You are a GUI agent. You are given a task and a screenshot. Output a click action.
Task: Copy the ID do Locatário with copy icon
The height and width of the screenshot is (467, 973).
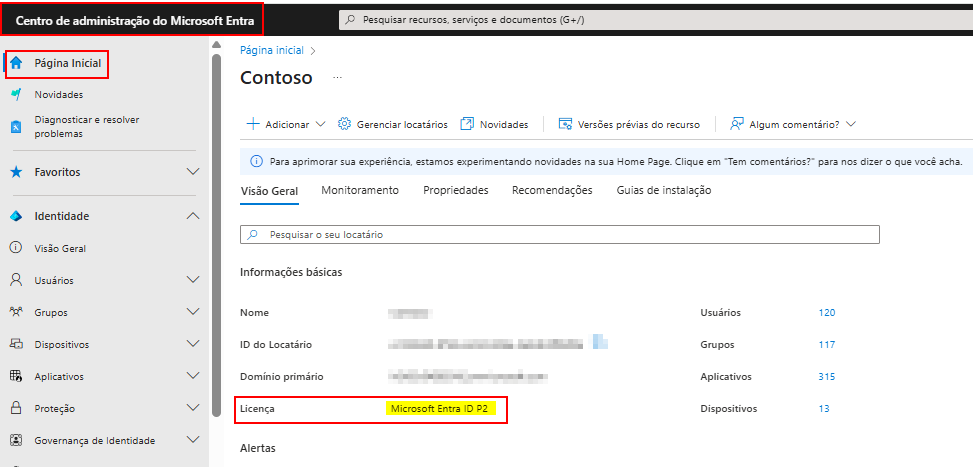click(x=600, y=340)
